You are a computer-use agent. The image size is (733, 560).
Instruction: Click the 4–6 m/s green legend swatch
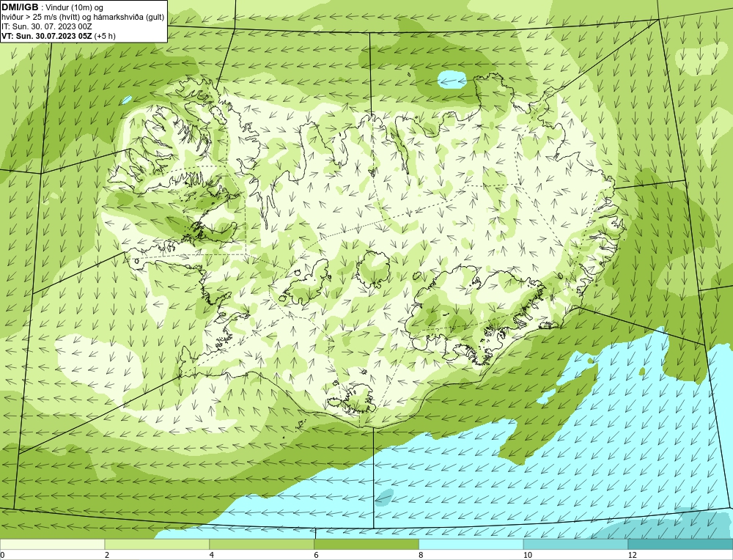pyautogui.click(x=262, y=545)
